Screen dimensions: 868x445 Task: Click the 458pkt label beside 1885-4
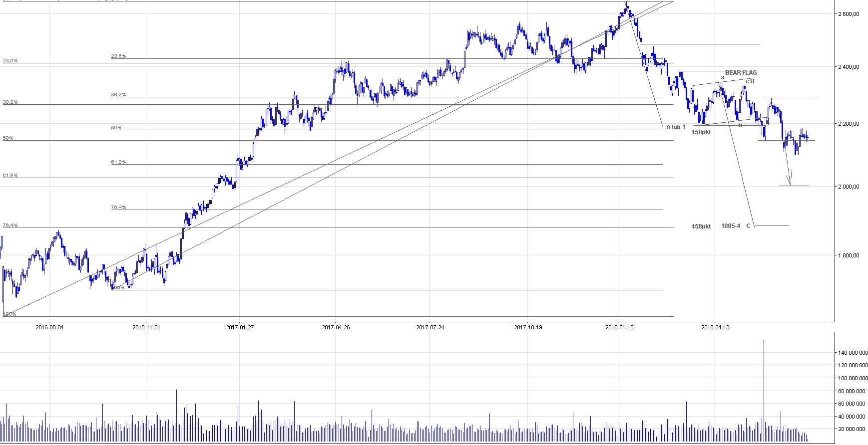(701, 226)
